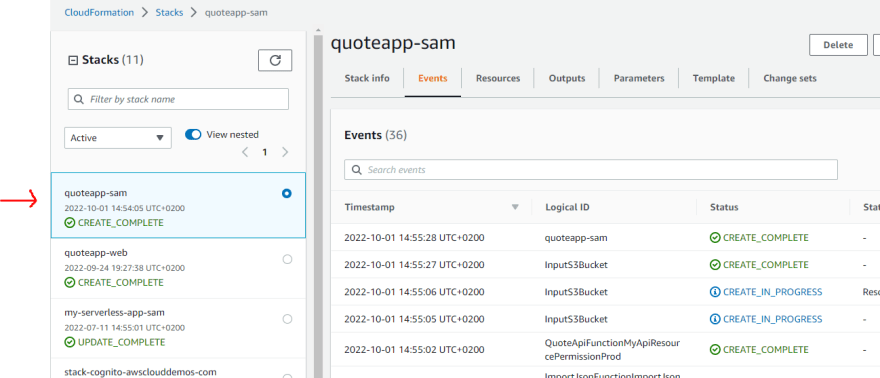
Task: Click the Status column header
Action: [x=724, y=208]
